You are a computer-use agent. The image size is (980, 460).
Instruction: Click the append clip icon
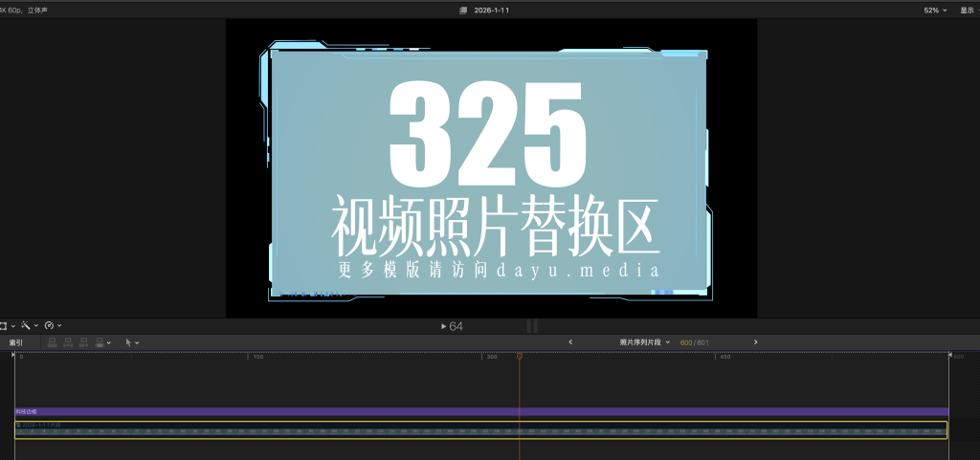(x=84, y=342)
